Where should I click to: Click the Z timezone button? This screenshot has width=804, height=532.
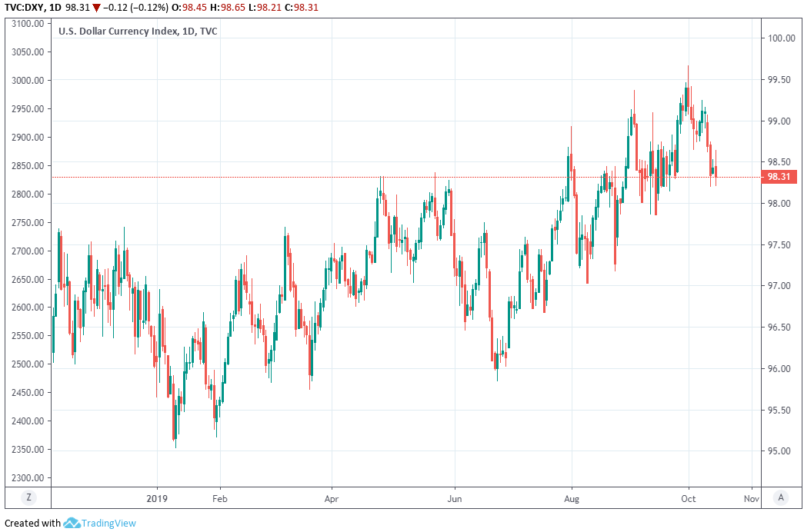(x=28, y=497)
